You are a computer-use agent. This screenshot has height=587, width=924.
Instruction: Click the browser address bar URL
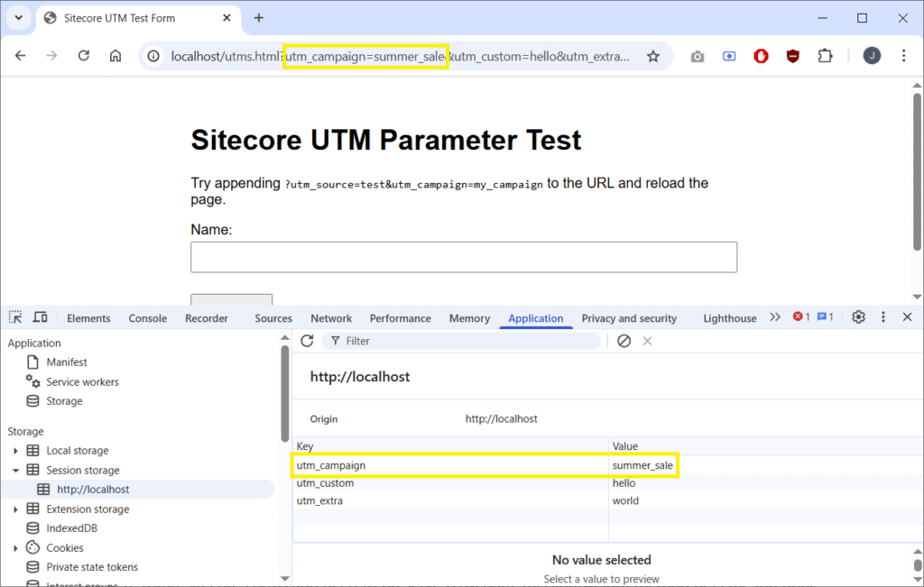tap(400, 57)
